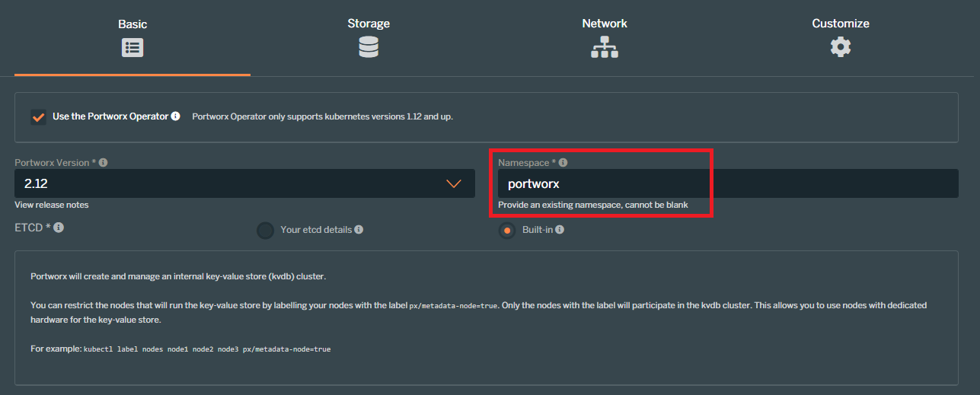The width and height of the screenshot is (980, 395).
Task: Click the kubectl label nodes example command
Action: tap(207, 349)
